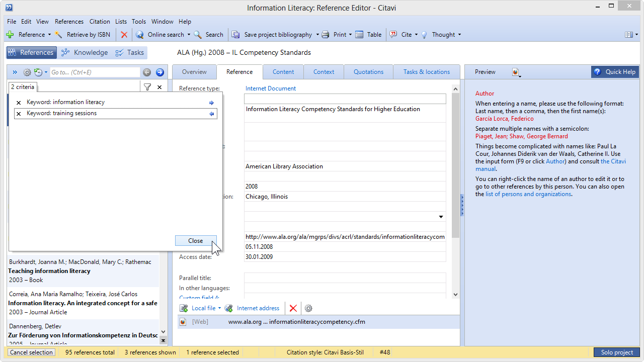This screenshot has width=644, height=362.
Task: Select the Teaching information literacy reference
Action: pyautogui.click(x=84, y=271)
